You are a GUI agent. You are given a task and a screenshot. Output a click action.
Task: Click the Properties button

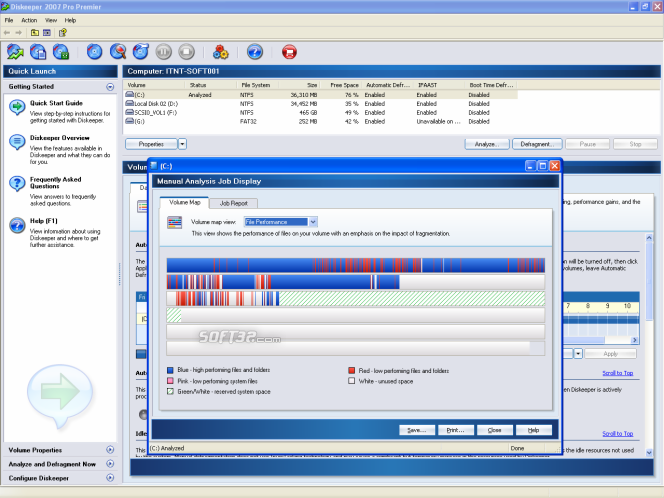coord(151,144)
